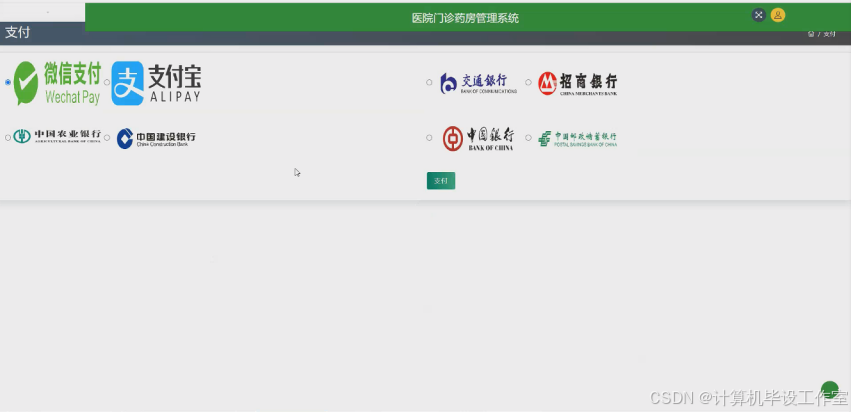
Task: Open the yellow user profile icon
Action: coord(778,15)
